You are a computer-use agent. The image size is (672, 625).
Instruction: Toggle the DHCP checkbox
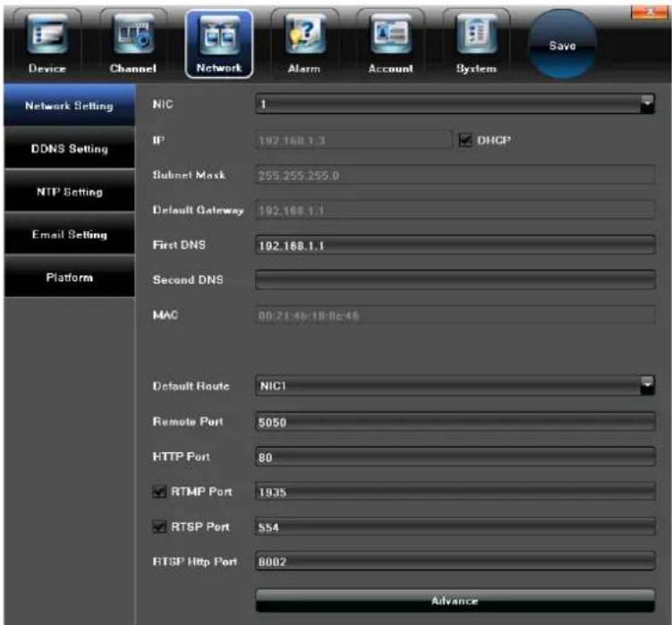465,140
